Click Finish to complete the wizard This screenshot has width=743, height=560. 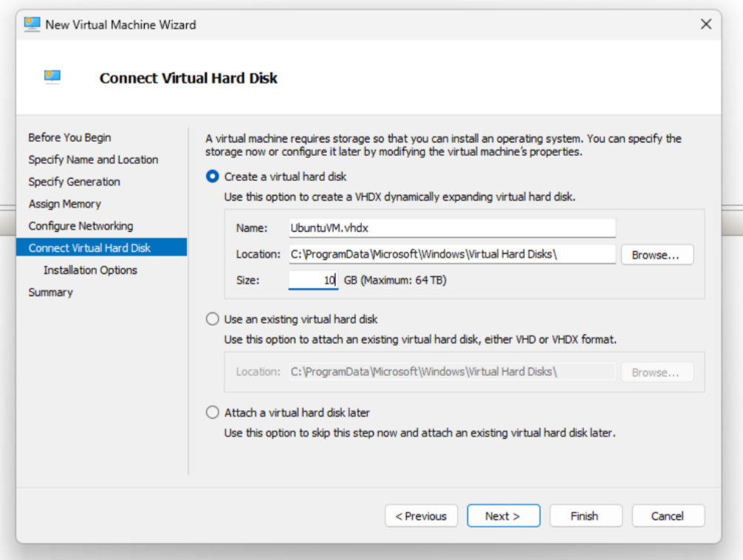tap(586, 516)
